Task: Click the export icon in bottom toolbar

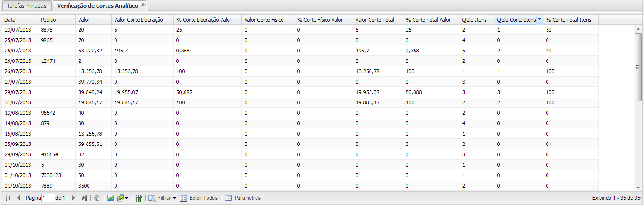Action: coord(121,198)
